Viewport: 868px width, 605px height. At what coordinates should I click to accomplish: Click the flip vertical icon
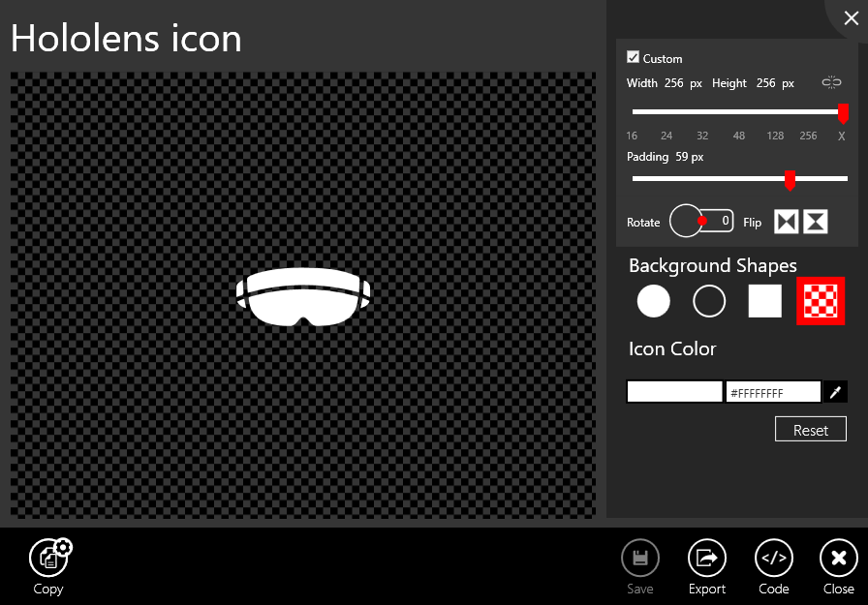[816, 222]
